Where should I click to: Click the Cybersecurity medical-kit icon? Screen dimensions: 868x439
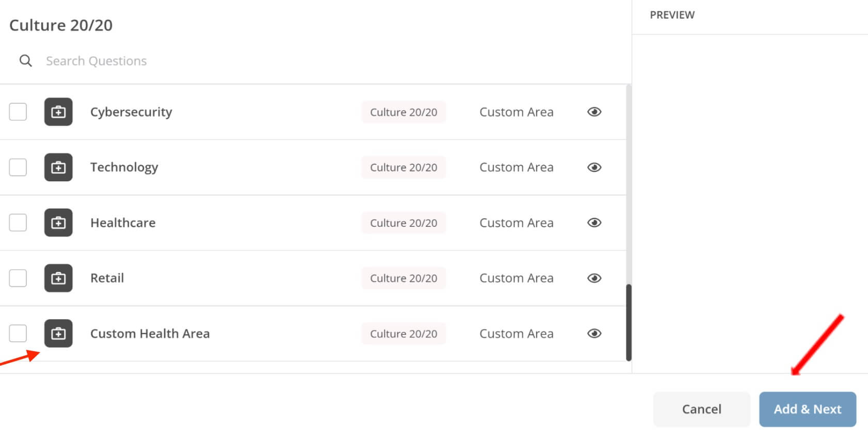tap(58, 112)
